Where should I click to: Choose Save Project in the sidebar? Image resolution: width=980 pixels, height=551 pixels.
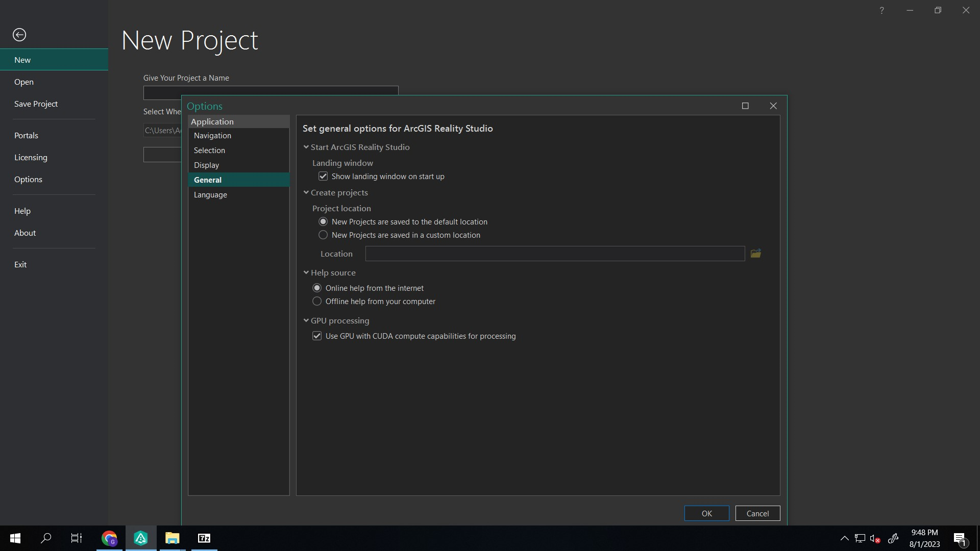[x=54, y=104]
